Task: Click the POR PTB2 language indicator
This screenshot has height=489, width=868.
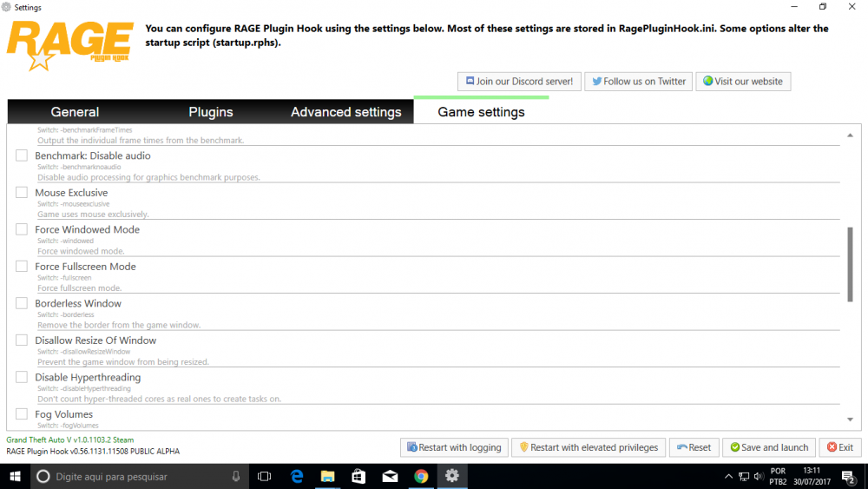Action: pos(778,476)
